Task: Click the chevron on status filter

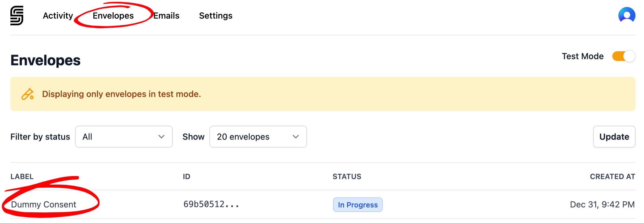Action: [161, 137]
